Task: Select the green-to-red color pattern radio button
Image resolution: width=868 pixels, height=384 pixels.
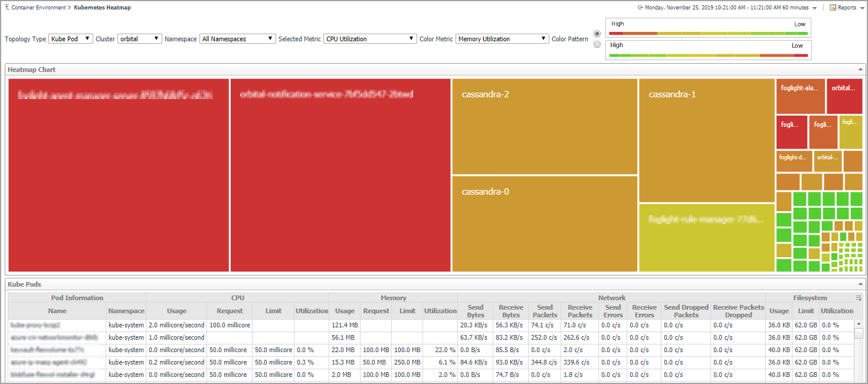Action: [597, 44]
